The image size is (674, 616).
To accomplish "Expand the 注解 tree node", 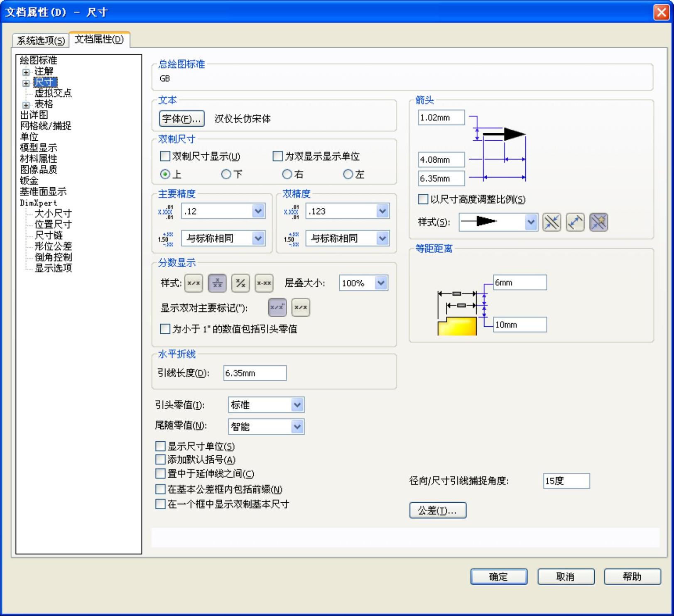I will tap(26, 72).
